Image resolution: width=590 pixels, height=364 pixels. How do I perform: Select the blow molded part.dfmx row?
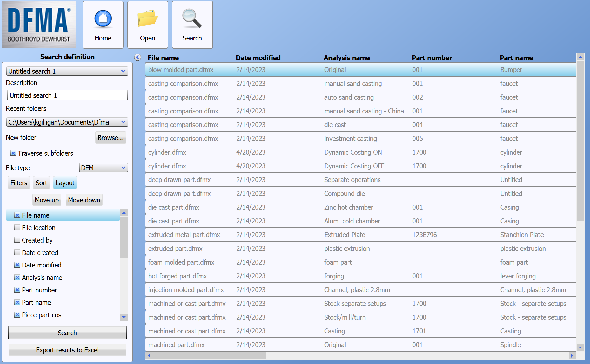361,70
